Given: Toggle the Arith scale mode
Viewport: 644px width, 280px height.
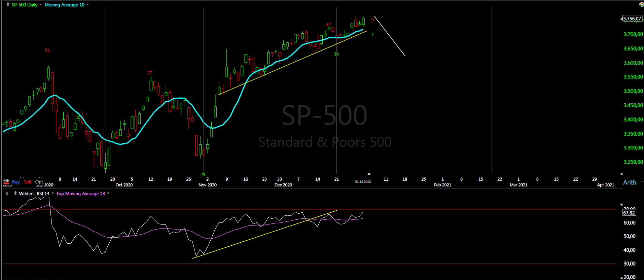Looking at the screenshot, I should pyautogui.click(x=630, y=182).
